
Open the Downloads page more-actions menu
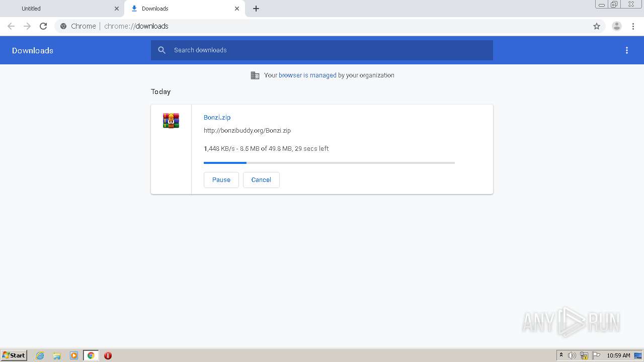click(x=627, y=50)
